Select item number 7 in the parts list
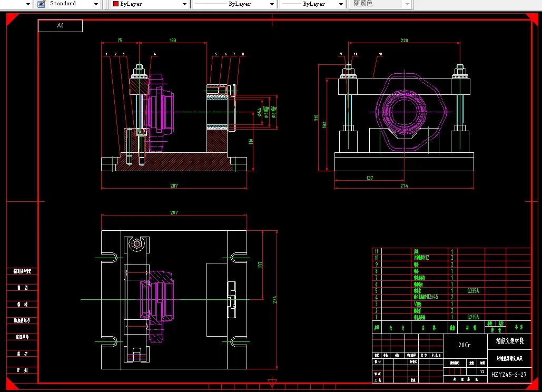Viewport: 542px width, 392px height. (377, 278)
